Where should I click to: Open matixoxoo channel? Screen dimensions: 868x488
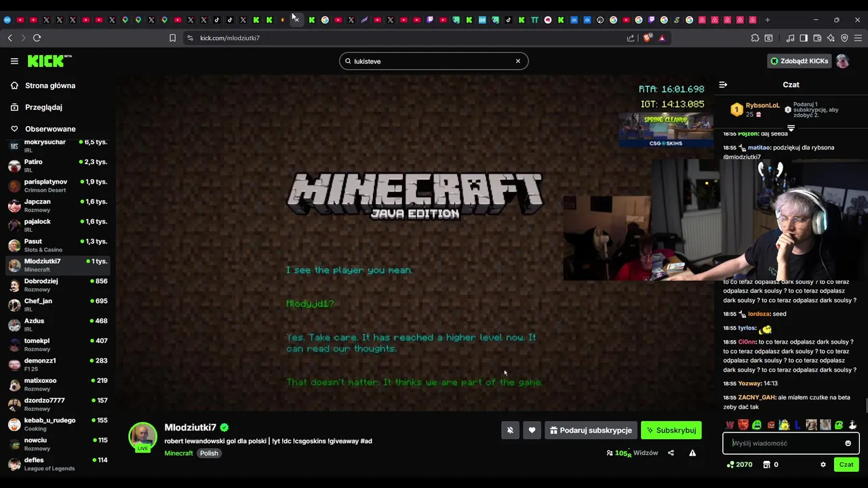point(58,384)
